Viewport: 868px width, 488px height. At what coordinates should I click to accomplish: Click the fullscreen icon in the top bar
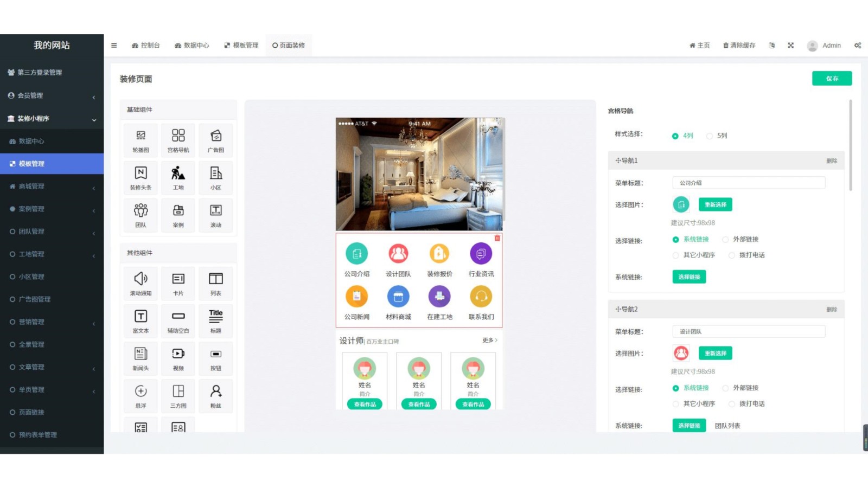click(790, 46)
